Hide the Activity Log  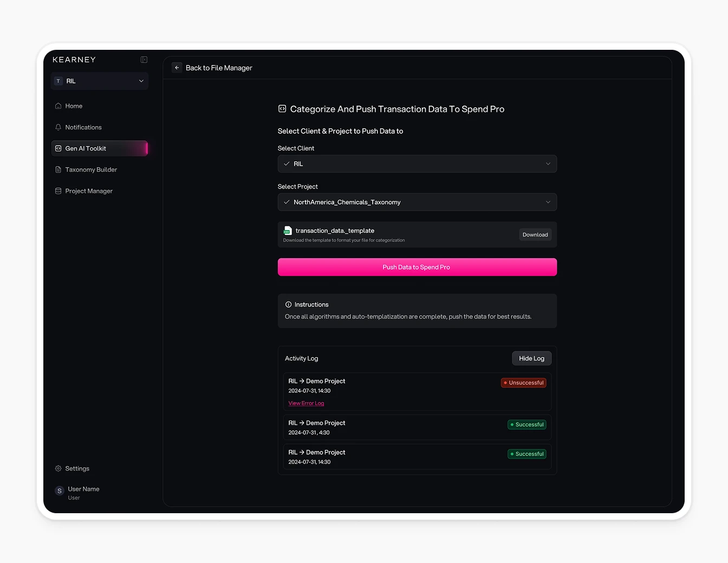coord(531,358)
